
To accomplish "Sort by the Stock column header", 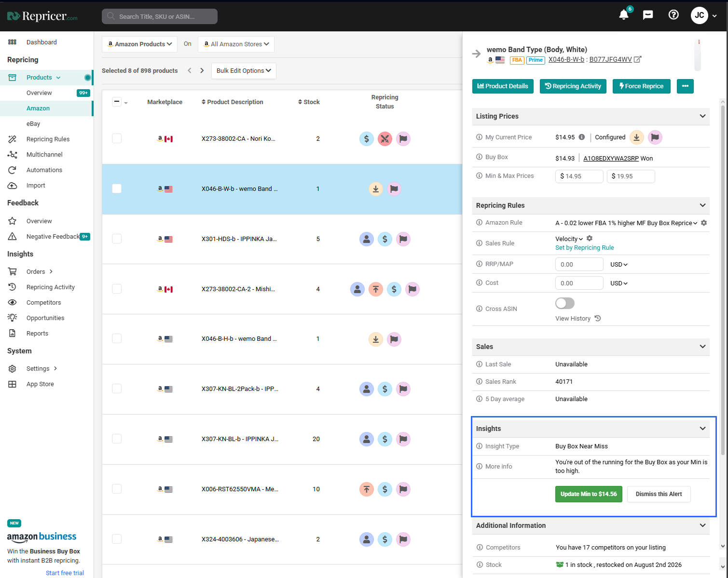I will pyautogui.click(x=309, y=102).
